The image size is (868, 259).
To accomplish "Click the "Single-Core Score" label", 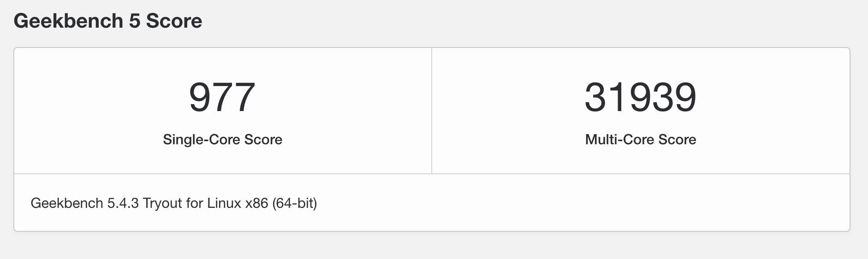I will pyautogui.click(x=222, y=140).
